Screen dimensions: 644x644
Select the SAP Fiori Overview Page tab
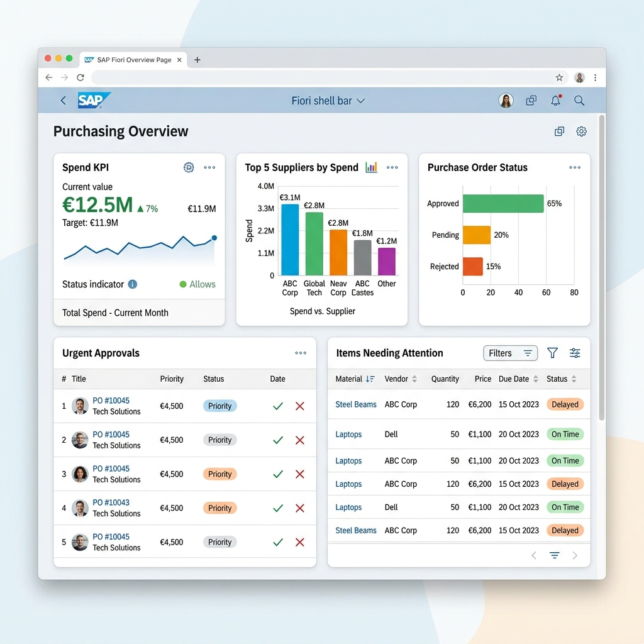coord(133,60)
